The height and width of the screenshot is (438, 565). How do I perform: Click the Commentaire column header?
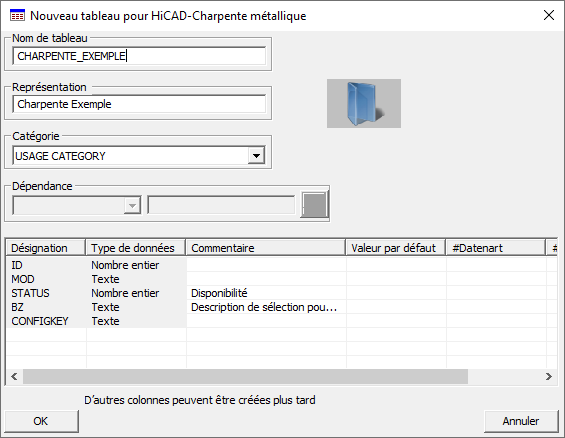pos(266,248)
